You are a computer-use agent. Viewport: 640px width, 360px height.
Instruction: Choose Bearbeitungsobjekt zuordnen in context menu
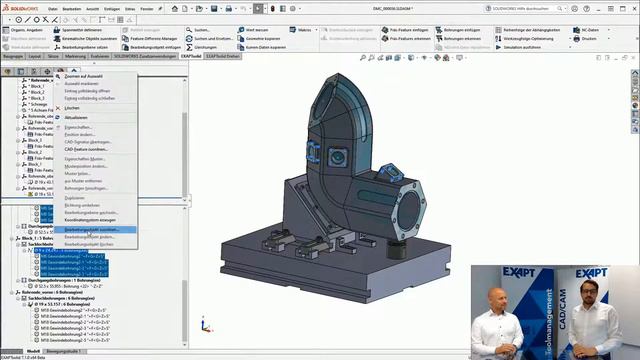click(95, 230)
